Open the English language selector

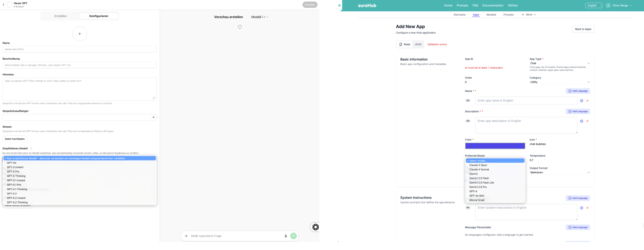[x=594, y=5]
